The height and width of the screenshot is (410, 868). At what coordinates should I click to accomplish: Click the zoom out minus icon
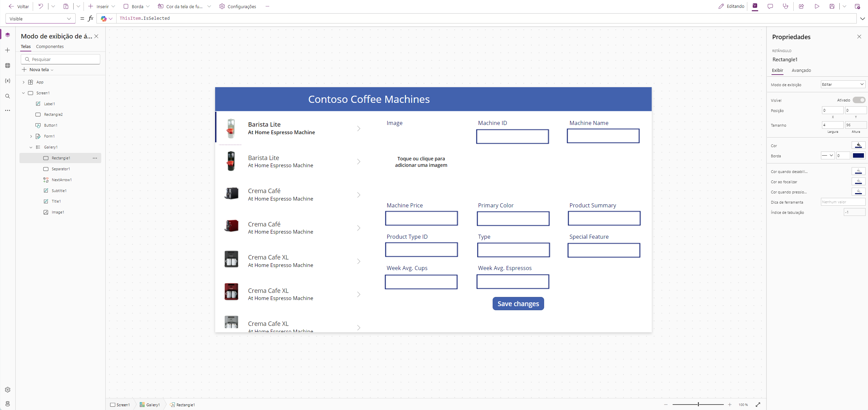pyautogui.click(x=666, y=405)
